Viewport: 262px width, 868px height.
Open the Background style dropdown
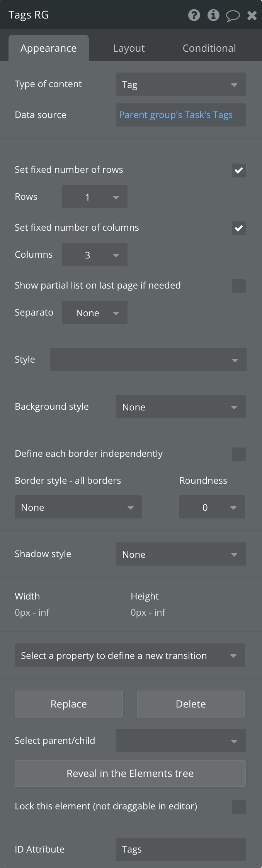[x=181, y=407]
